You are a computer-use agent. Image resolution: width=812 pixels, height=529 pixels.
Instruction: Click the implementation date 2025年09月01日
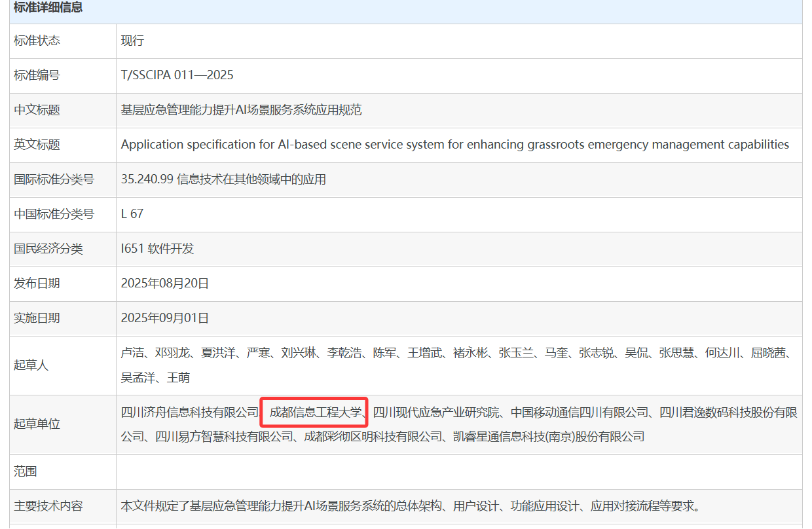tap(164, 318)
